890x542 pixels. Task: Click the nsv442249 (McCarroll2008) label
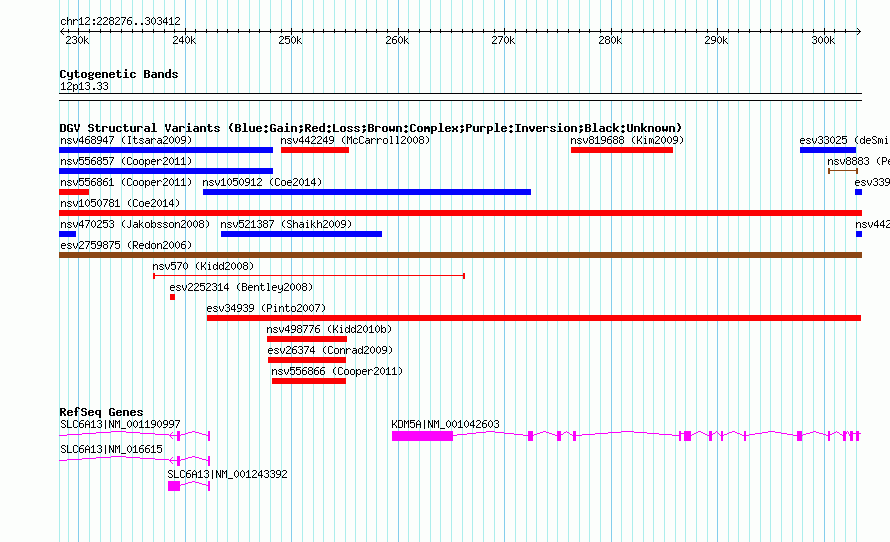coord(355,140)
